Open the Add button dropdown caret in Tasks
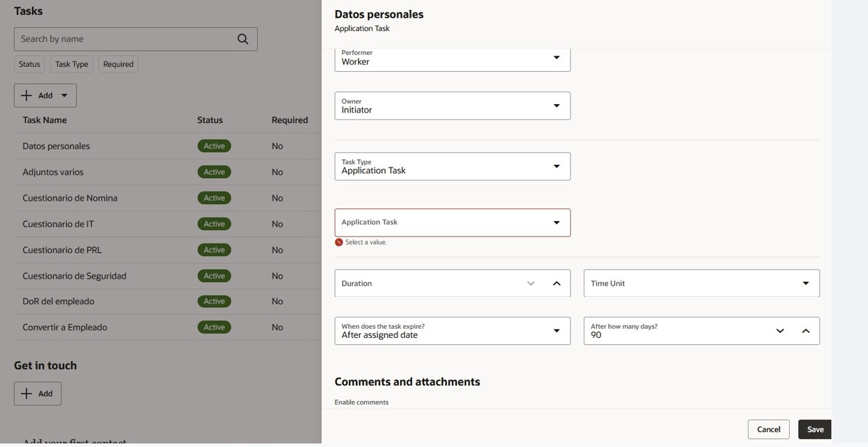Viewport: 868px width, 447px height. (64, 95)
